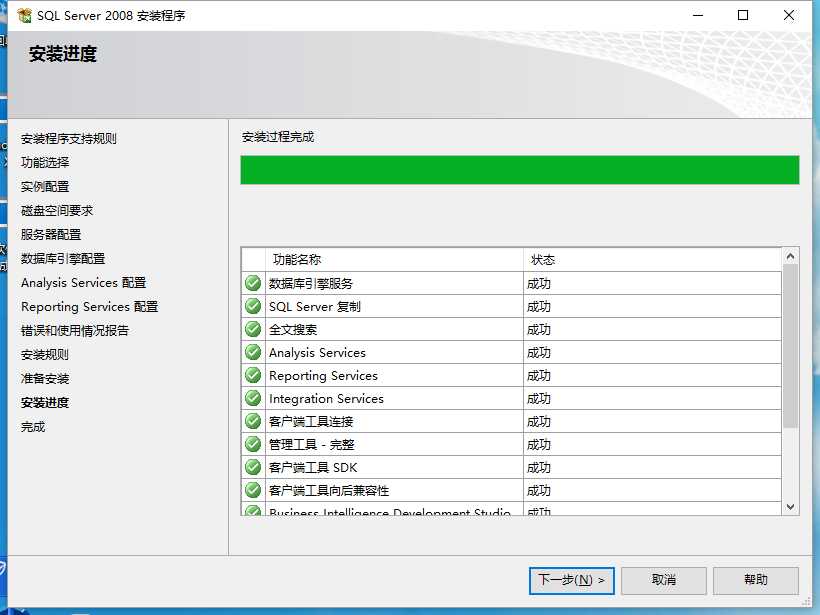Click 下一步(N) to proceed to completion
Screen dimensions: 820x615
[572, 580]
